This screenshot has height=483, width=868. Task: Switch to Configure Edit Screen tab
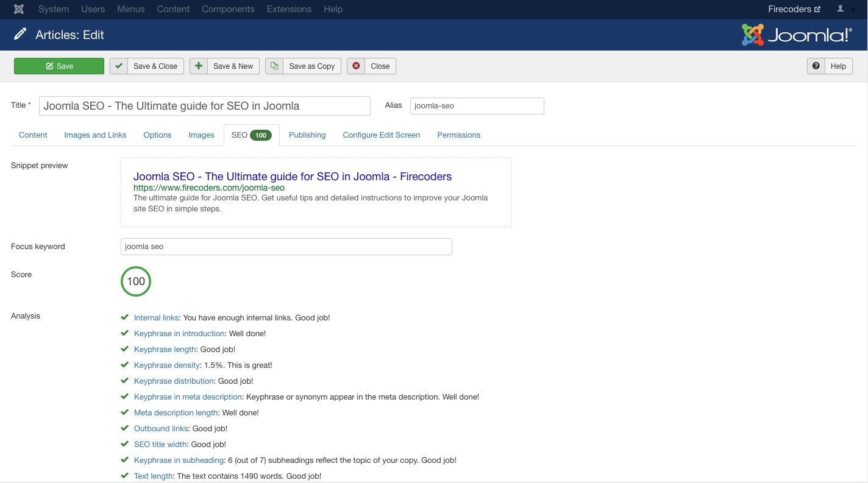coord(382,135)
